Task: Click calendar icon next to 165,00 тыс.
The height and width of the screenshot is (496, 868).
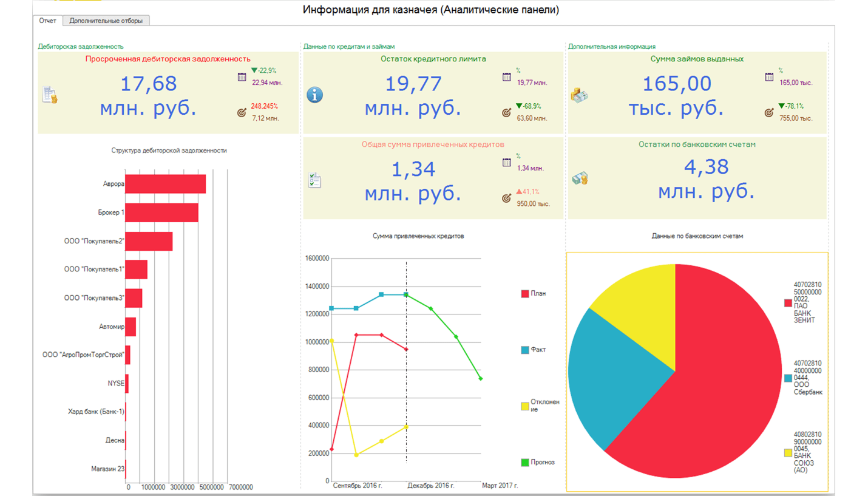Action: click(x=770, y=76)
